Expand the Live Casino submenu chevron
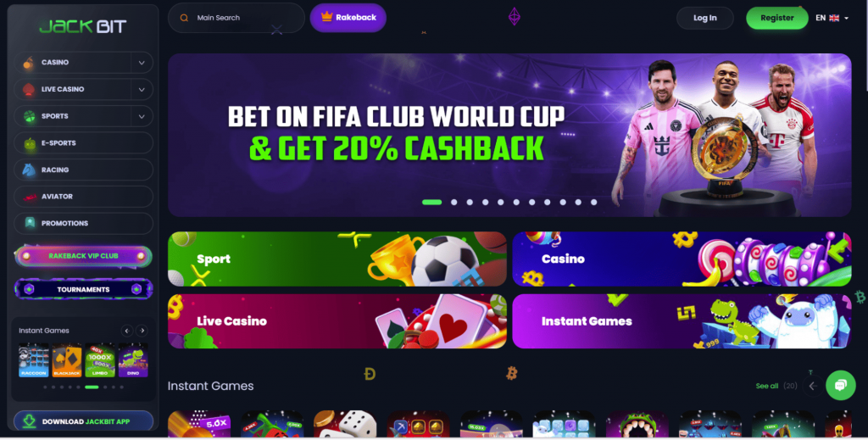Screen dimensions: 868x440 (x=142, y=90)
